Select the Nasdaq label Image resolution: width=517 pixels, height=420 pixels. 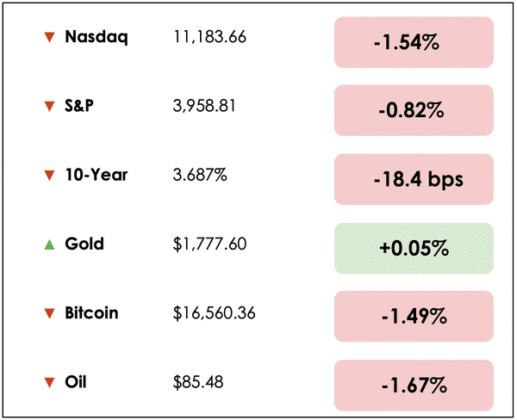coord(97,37)
